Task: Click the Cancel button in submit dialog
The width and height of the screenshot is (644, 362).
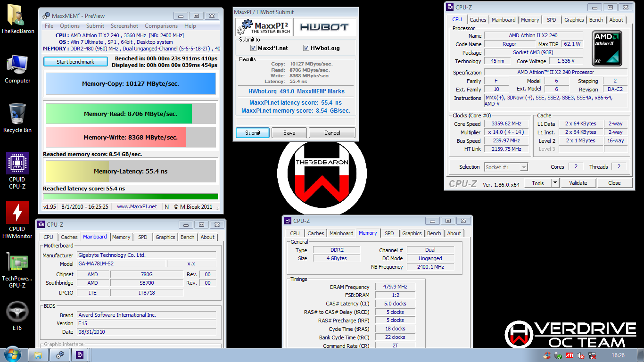Action: tap(332, 133)
